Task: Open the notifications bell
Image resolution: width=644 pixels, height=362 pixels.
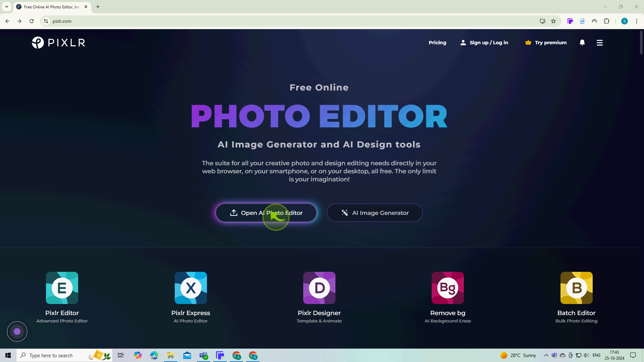Action: (x=582, y=43)
